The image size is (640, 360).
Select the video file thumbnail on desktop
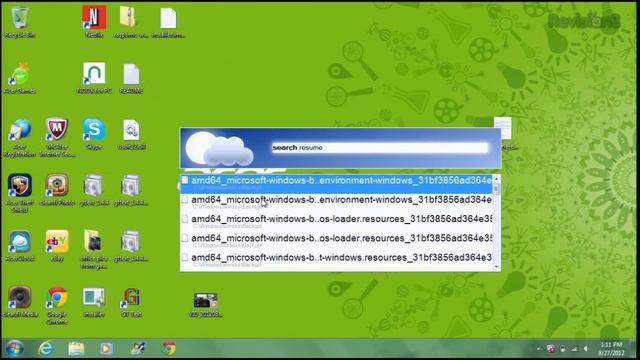(205, 305)
